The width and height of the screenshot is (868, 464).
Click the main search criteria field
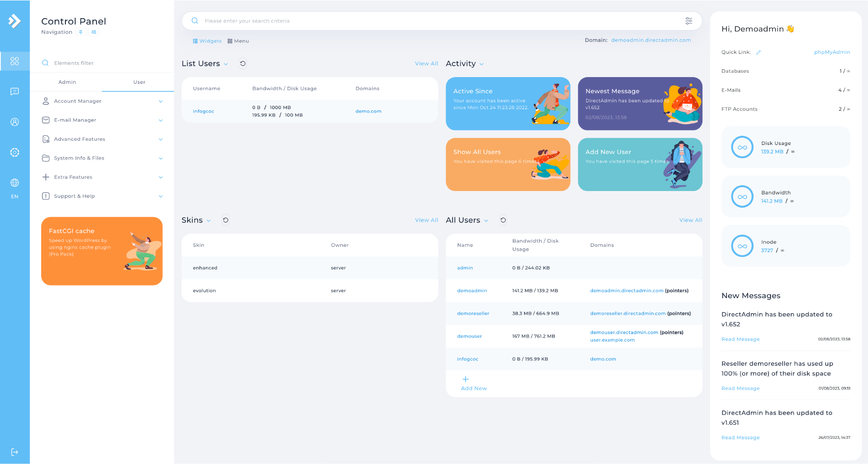click(x=436, y=21)
